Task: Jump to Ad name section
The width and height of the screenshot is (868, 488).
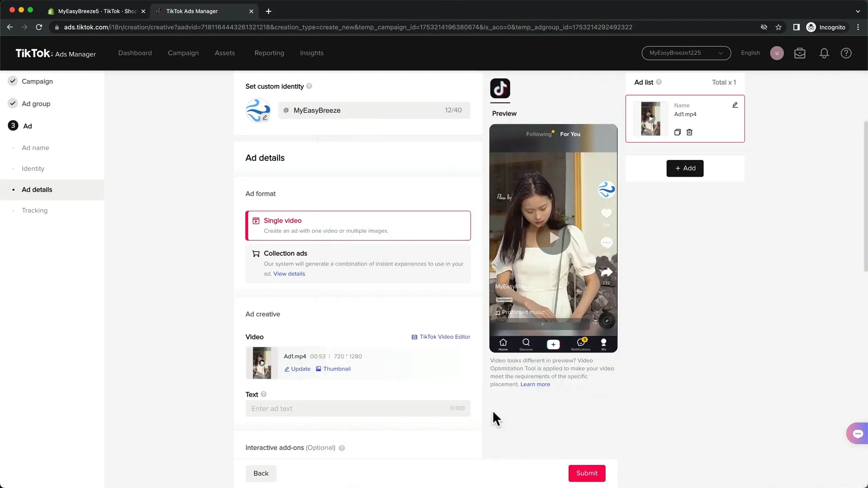Action: (35, 148)
